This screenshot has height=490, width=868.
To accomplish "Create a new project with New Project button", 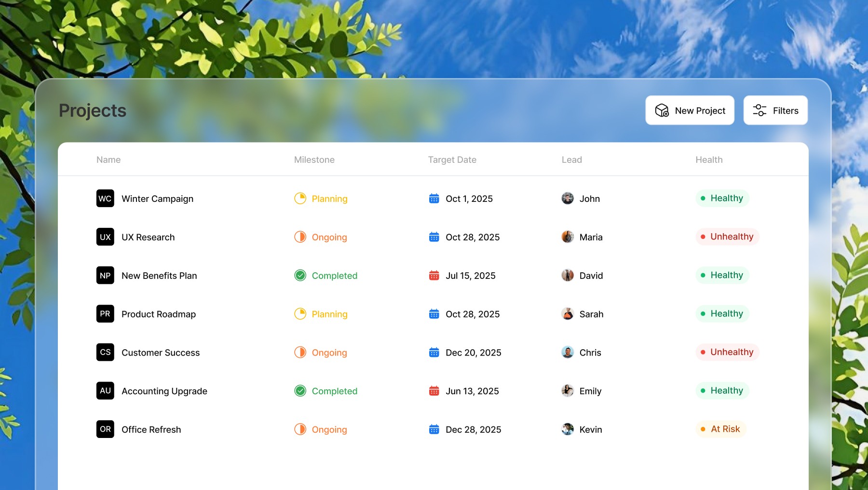I will (690, 110).
